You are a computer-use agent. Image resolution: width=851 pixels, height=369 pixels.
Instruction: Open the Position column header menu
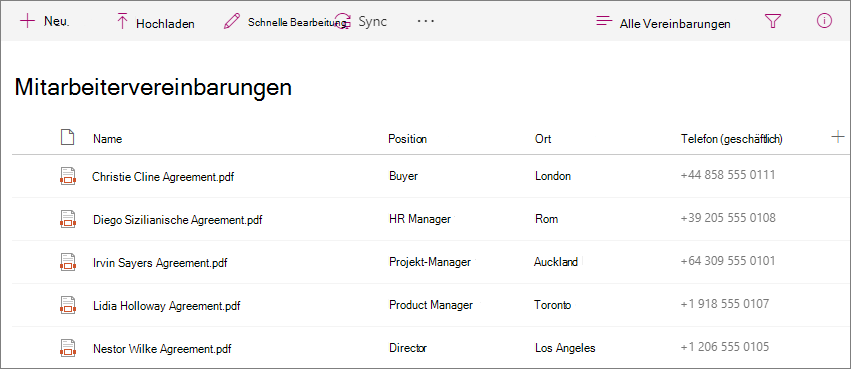408,139
